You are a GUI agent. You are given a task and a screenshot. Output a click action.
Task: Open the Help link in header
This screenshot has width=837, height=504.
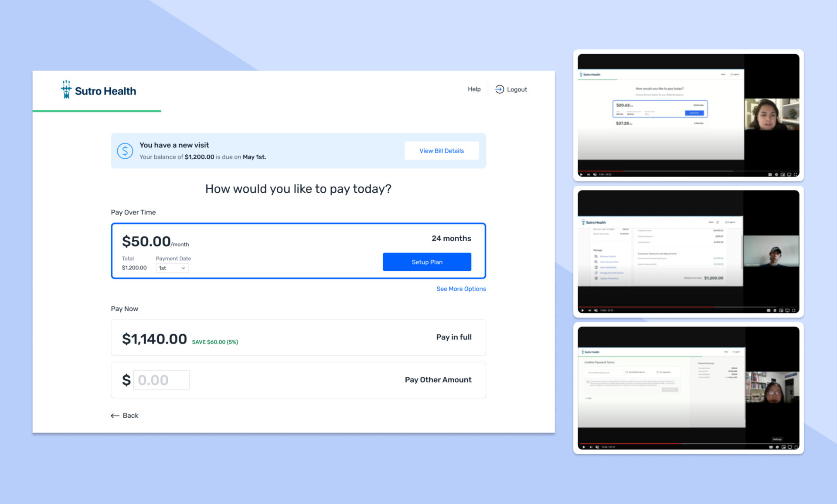coord(474,89)
